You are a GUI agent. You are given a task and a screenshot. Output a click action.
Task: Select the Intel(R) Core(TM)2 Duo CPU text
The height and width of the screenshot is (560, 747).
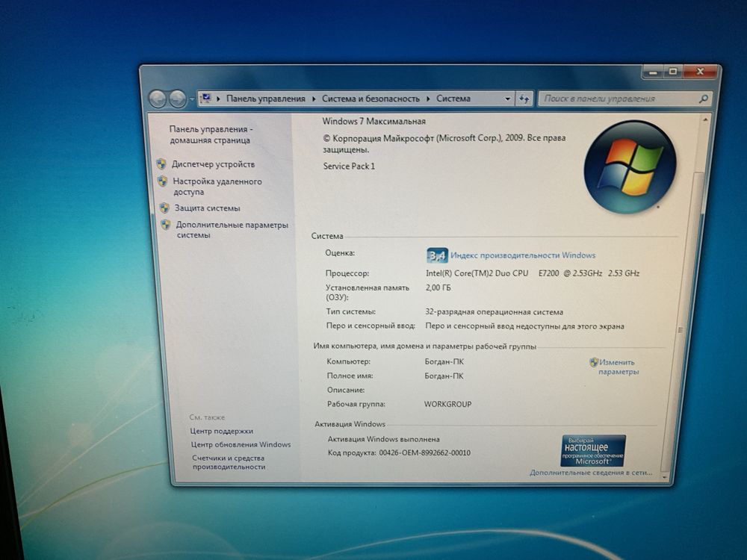477,273
